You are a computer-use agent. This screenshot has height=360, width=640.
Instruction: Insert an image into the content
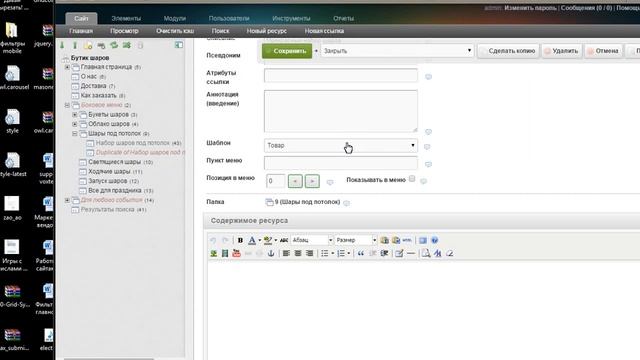(x=213, y=253)
